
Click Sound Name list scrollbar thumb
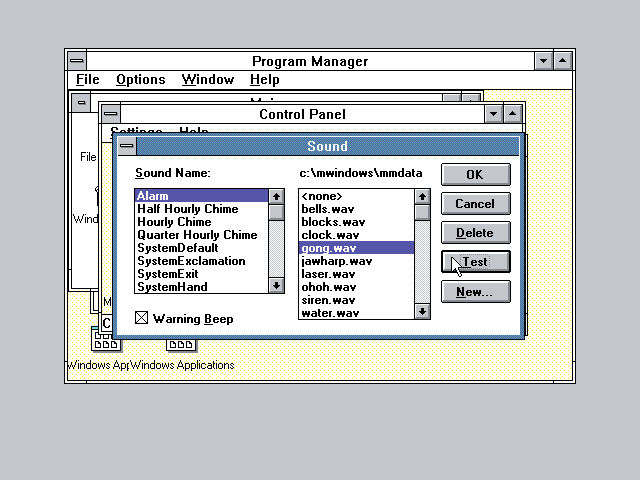276,212
